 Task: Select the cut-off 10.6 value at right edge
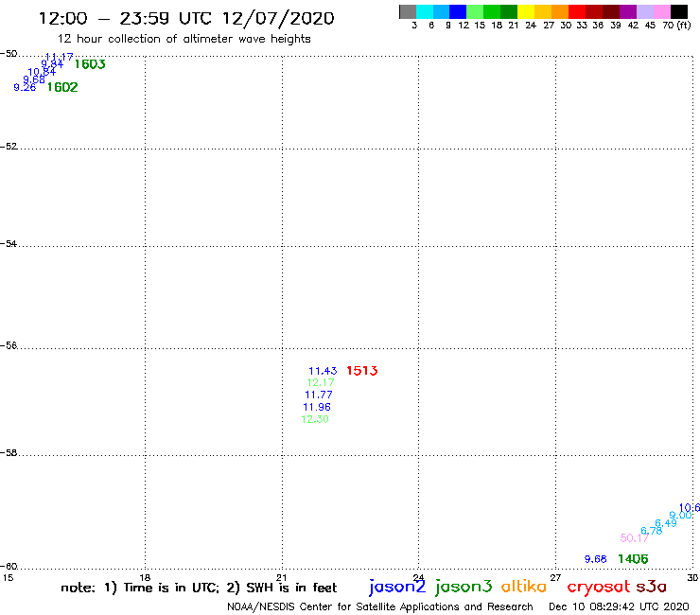tap(690, 508)
